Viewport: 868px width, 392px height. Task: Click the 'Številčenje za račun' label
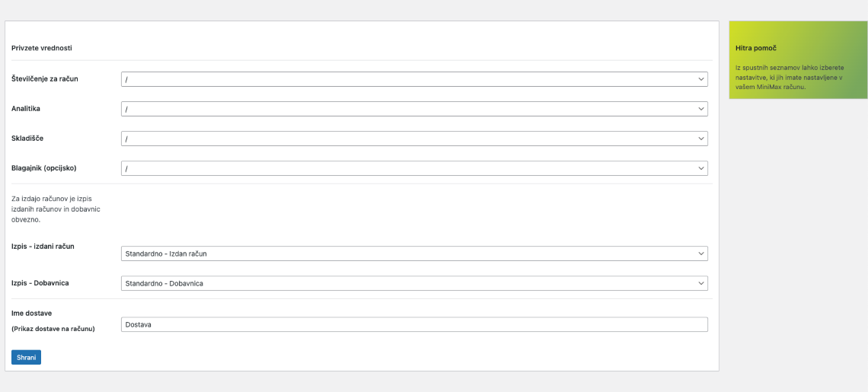45,79
